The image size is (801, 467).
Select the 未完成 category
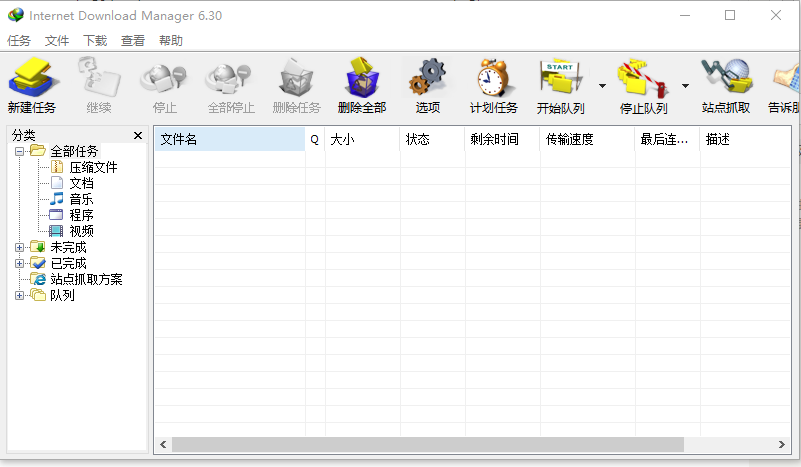tap(68, 247)
